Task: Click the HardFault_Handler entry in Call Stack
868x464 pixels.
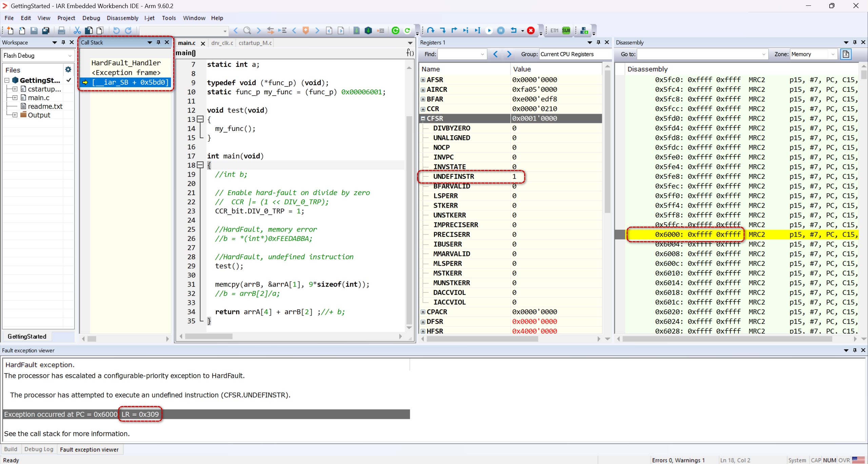Action: point(126,62)
